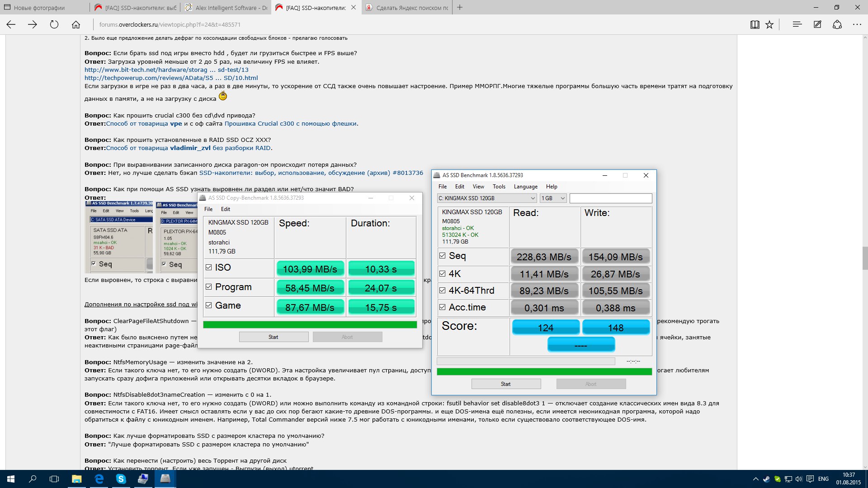Uncheck ISO in Copy-Benchmark
The width and height of the screenshot is (868, 488).
point(208,267)
